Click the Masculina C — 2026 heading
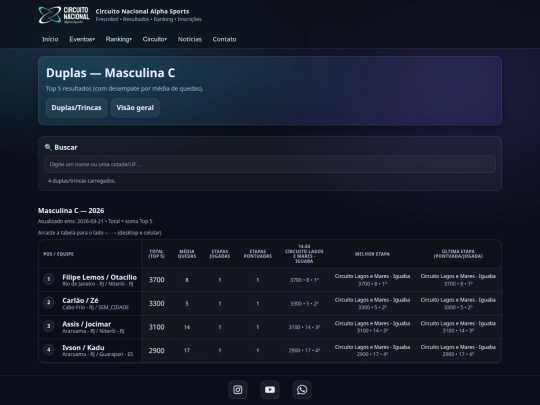 [x=71, y=210]
